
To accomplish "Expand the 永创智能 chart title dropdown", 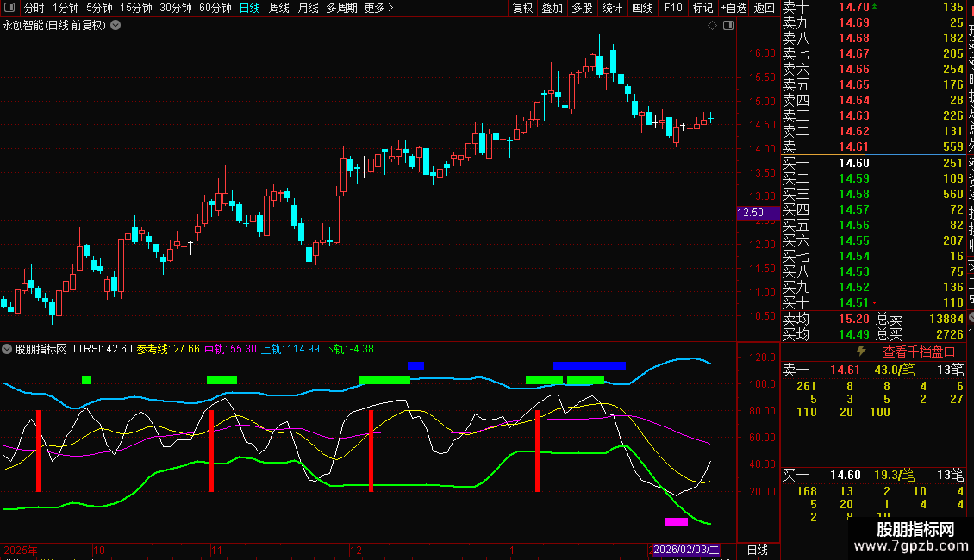I will [116, 26].
